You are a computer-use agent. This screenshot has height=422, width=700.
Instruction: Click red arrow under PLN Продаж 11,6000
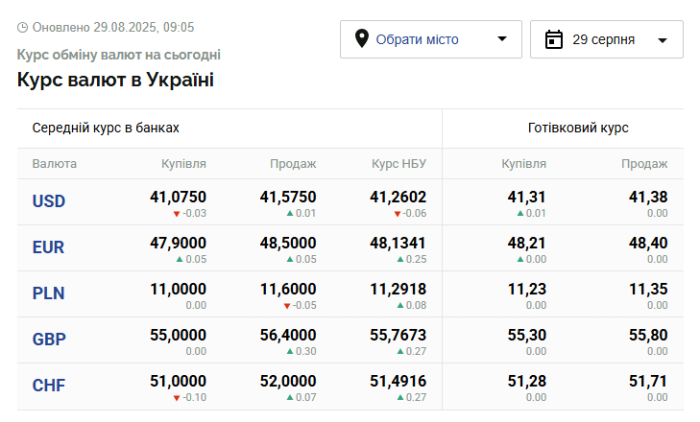pos(287,306)
